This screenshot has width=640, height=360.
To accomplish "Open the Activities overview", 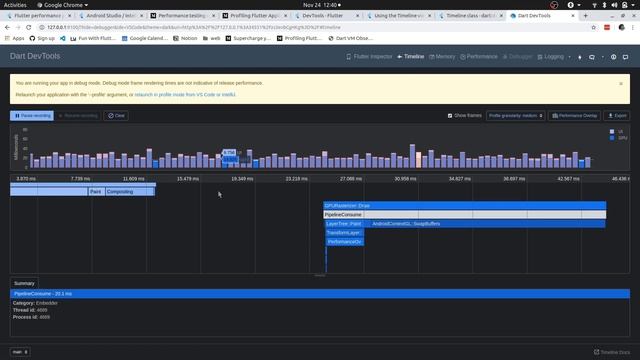I will 15,5.
